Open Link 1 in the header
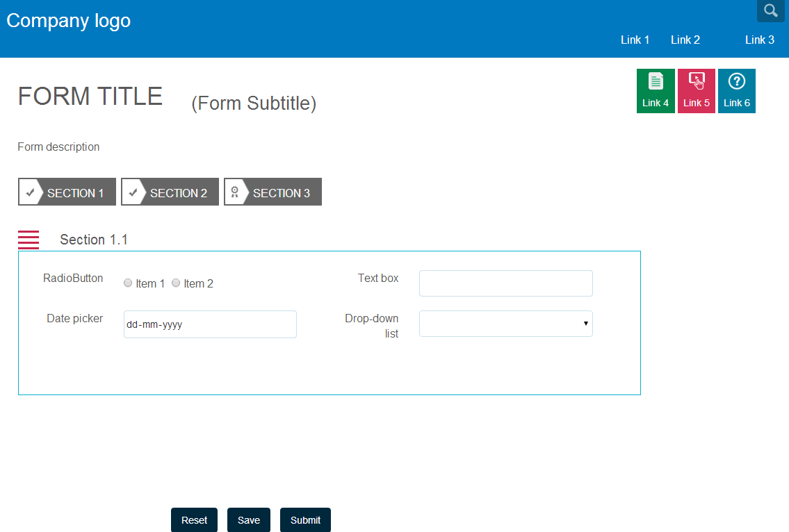Viewport: 789px width, 532px height. click(635, 40)
